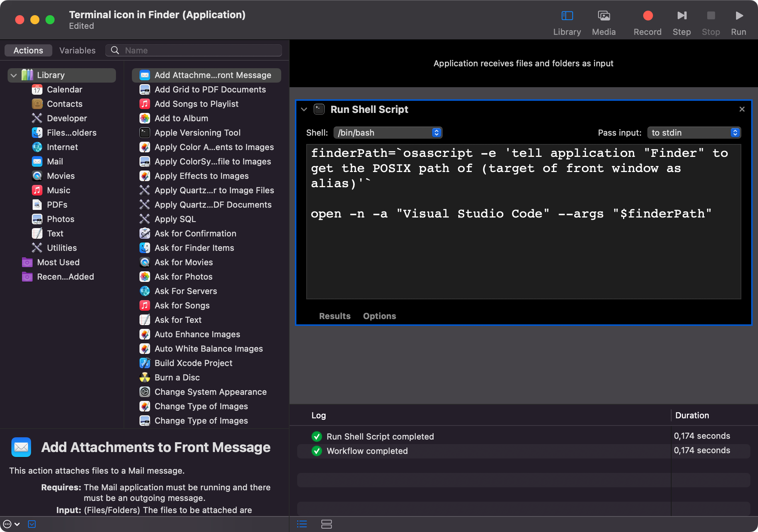Remove the Run Shell Script action

(x=742, y=109)
